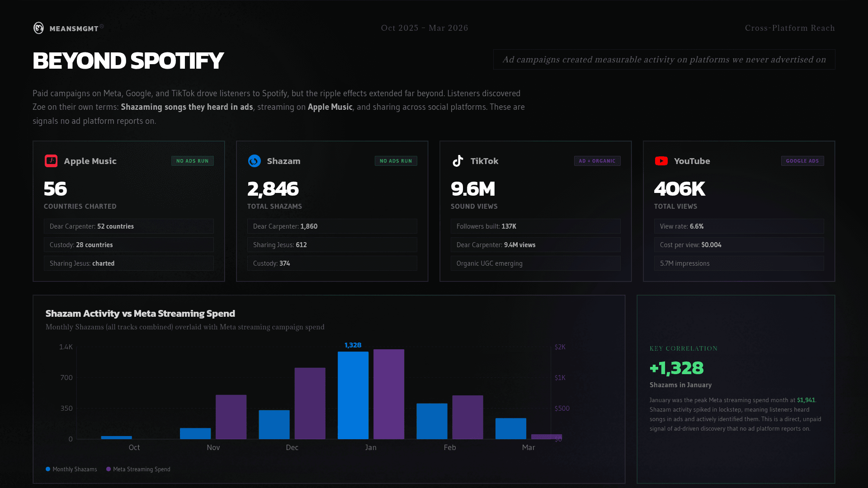
Task: Click the KEY CORRELATION label
Action: coord(684,348)
